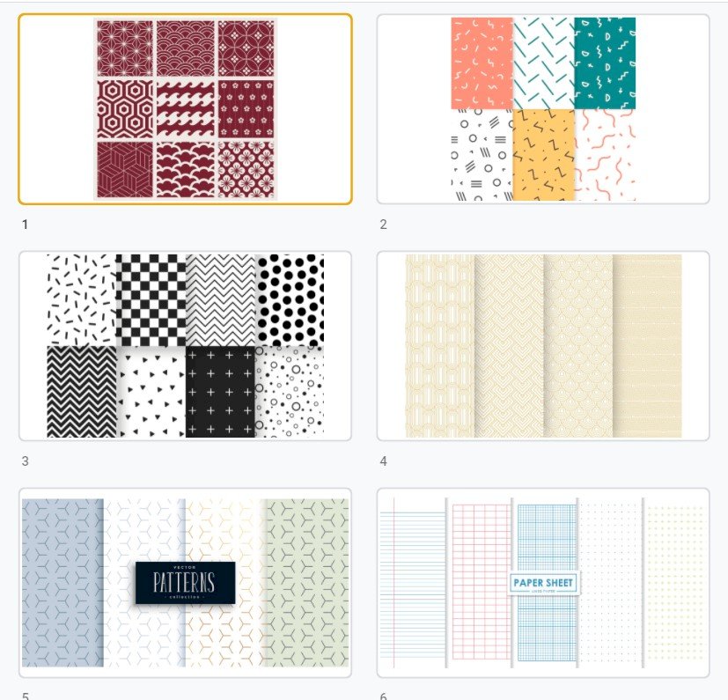Image resolution: width=728 pixels, height=700 pixels.
Task: Click the black tile with white plus signs
Action: 220,392
